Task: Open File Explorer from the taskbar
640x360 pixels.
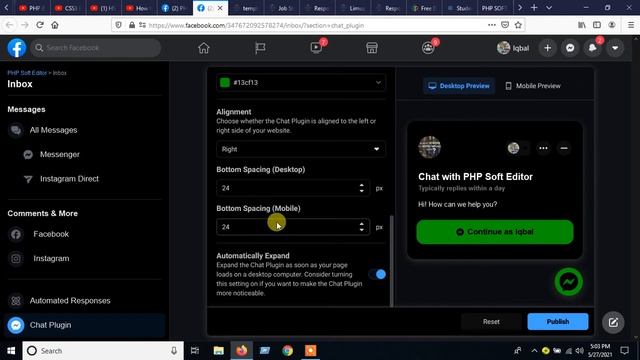Action: click(x=218, y=351)
